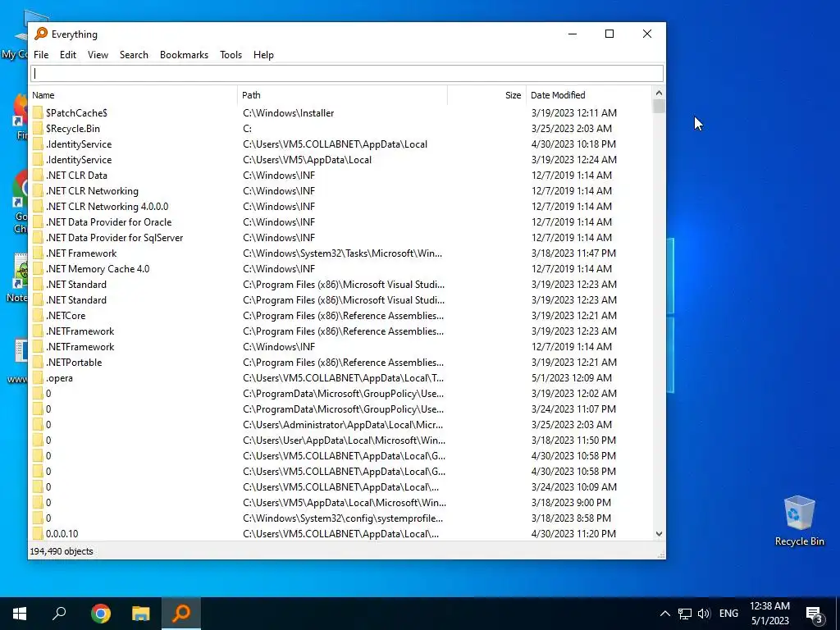This screenshot has width=840, height=630.
Task: Select the $PatchCache$ folder icon
Action: (x=38, y=112)
